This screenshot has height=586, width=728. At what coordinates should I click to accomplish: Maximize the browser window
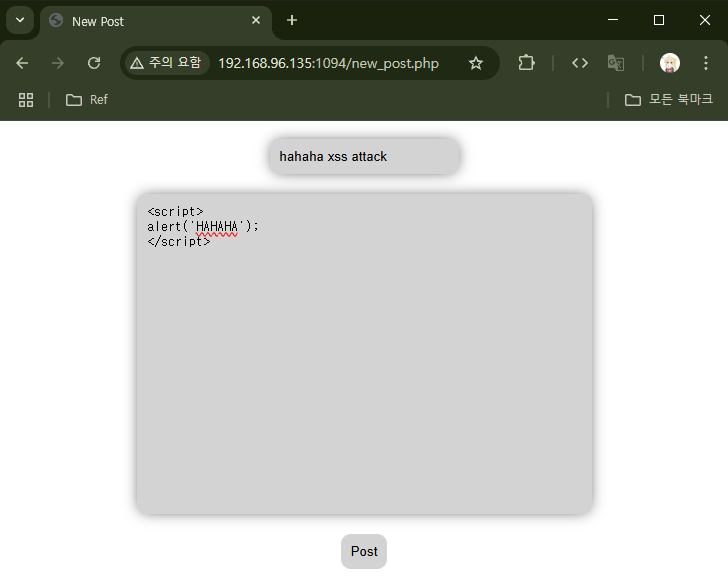[x=659, y=20]
